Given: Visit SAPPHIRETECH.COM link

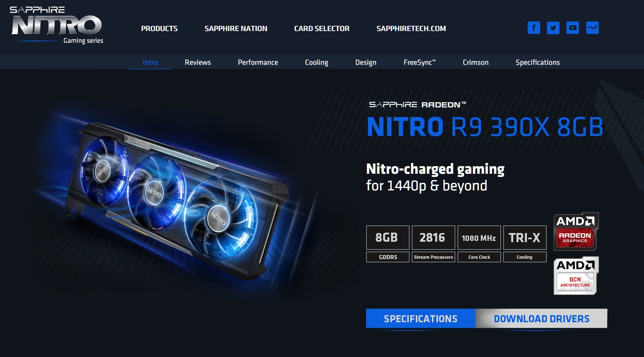Looking at the screenshot, I should [x=411, y=28].
